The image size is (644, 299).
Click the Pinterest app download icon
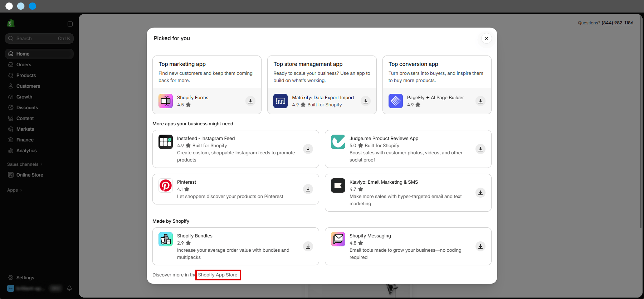(x=308, y=189)
